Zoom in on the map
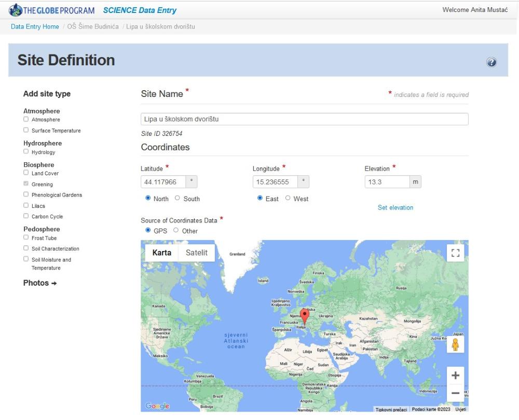519x420 pixels. (x=455, y=375)
